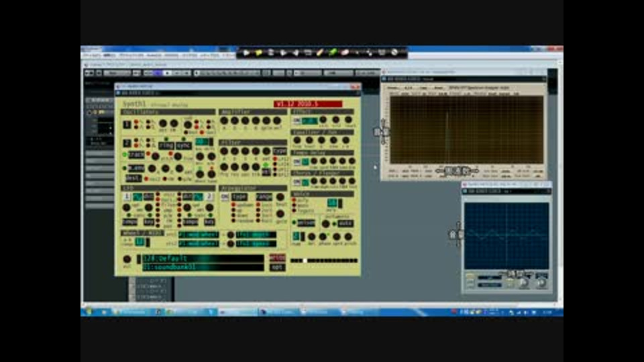Open the patch name display 128:Default
The image size is (644, 362).
click(203, 259)
